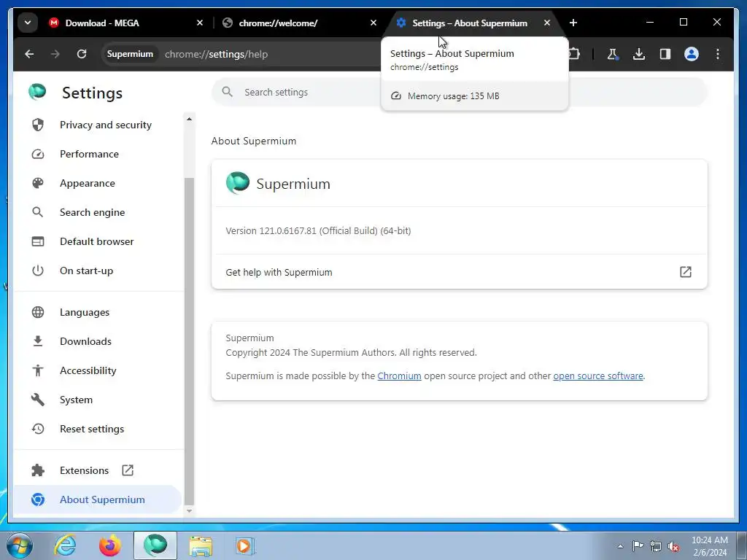This screenshot has height=560, width=747.
Task: Toggle the side panel icon
Action: click(665, 54)
